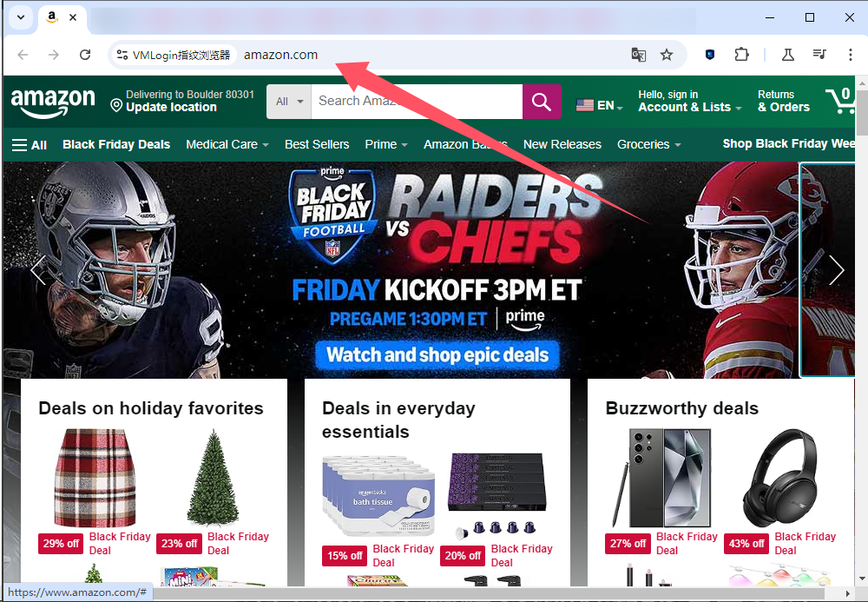Open the All search category dropdown
The image size is (868, 602).
point(288,102)
